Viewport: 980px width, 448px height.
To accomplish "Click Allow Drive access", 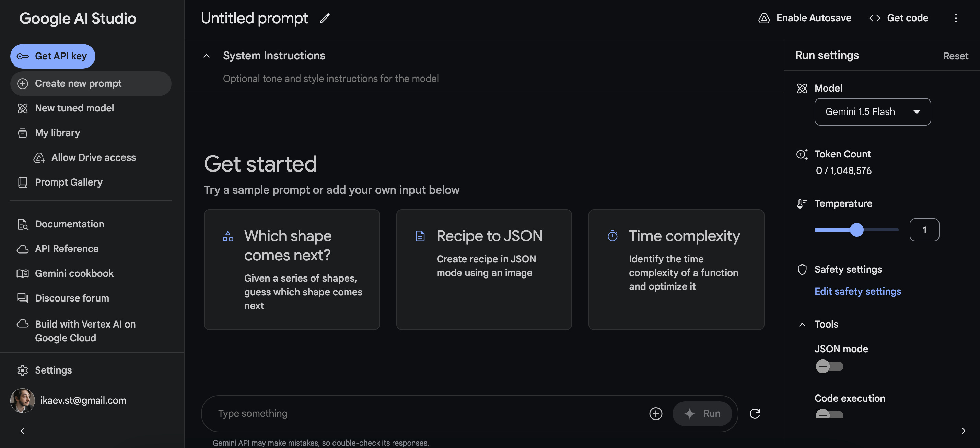I will (93, 158).
